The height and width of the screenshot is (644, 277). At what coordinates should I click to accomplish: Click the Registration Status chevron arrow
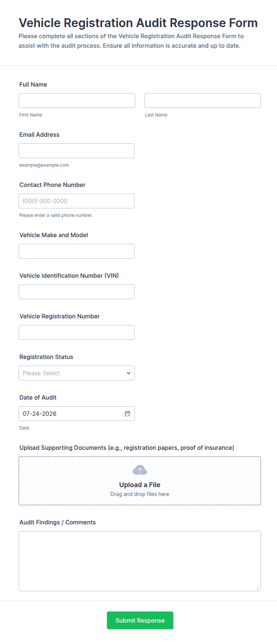pos(129,373)
